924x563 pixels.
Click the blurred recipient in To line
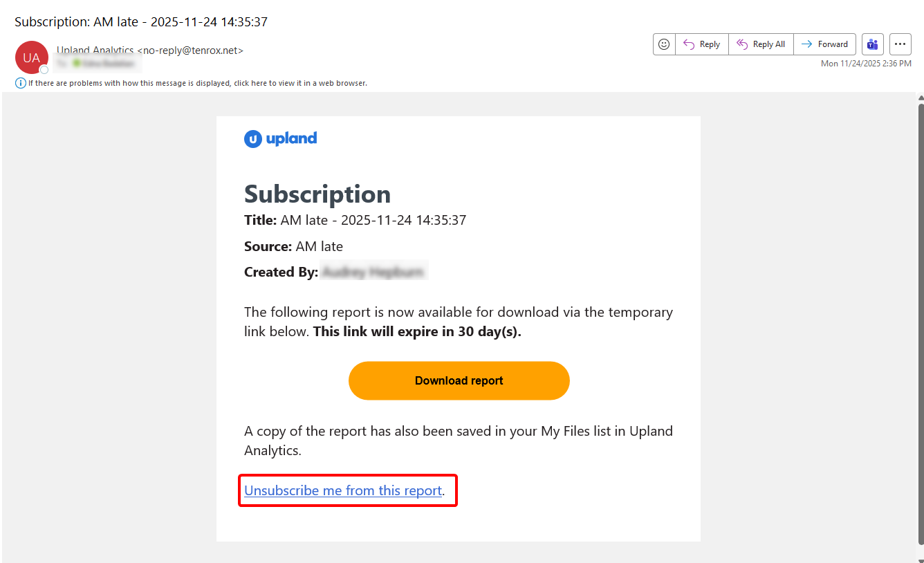pyautogui.click(x=104, y=64)
